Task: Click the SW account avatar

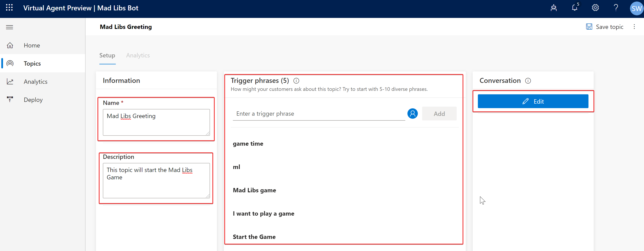Action: pos(636,8)
